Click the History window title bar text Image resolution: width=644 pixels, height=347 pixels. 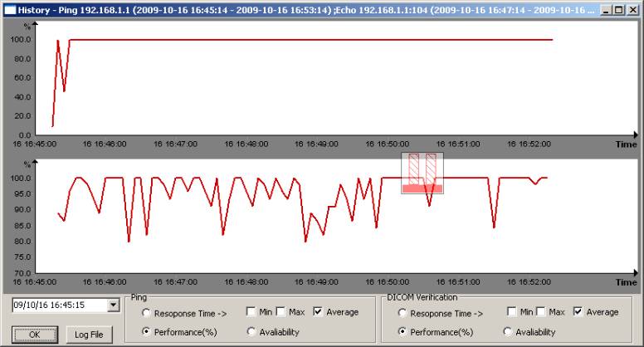(x=306, y=10)
